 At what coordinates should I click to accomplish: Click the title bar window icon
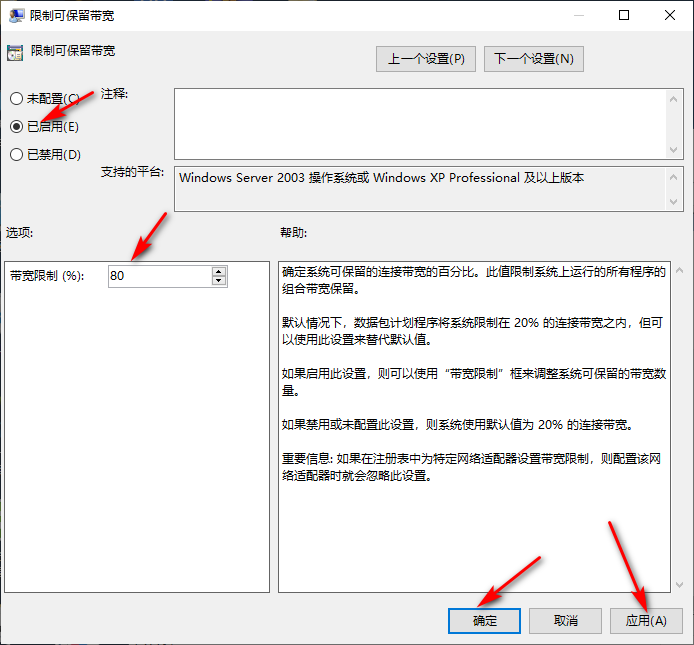[x=16, y=16]
